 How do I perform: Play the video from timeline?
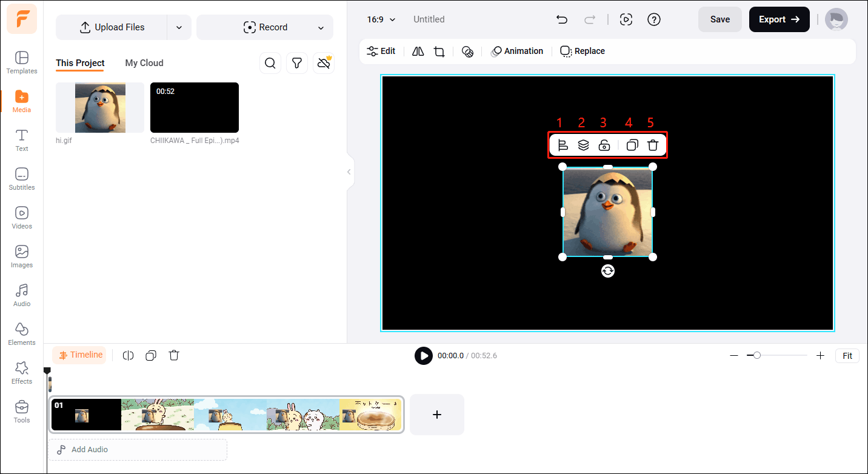click(x=424, y=356)
